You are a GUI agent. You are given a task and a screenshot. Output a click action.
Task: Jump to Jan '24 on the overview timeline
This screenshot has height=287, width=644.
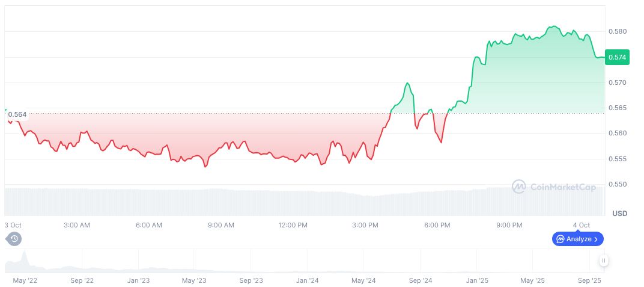(307, 280)
